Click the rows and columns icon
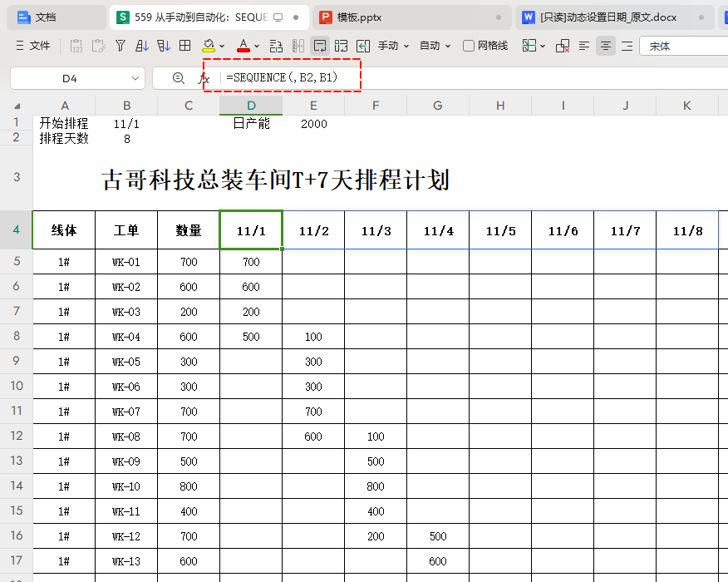 point(276,46)
